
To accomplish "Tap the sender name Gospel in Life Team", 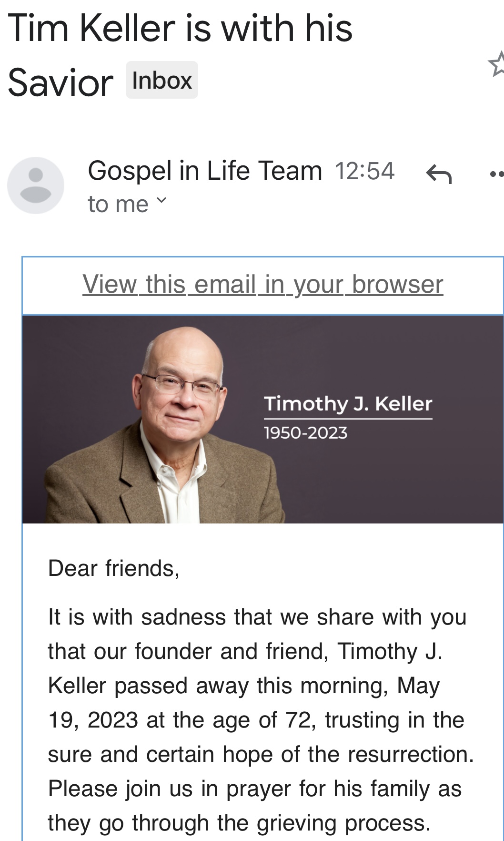I will (x=205, y=171).
